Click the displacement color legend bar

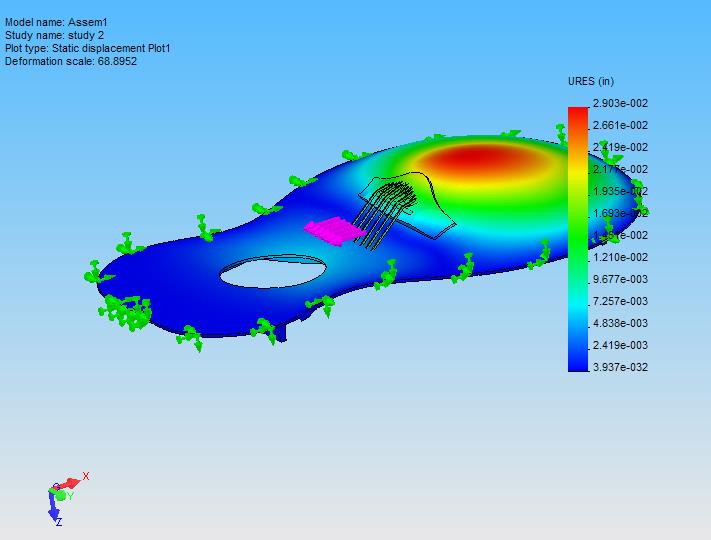[578, 239]
